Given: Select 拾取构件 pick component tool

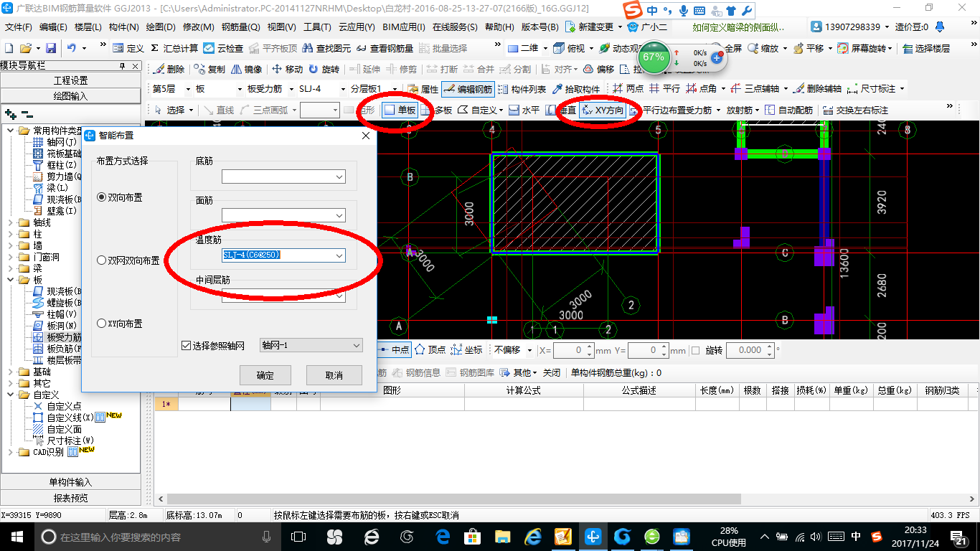Looking at the screenshot, I should click(x=576, y=90).
